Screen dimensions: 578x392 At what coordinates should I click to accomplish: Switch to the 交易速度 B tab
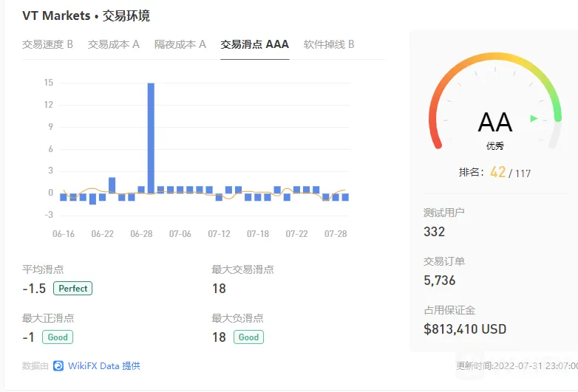tap(47, 44)
